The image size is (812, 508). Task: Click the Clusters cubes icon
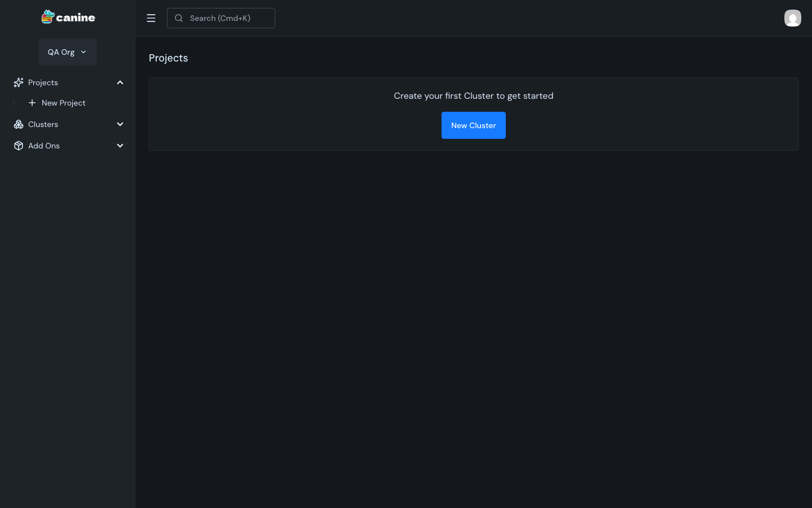(x=19, y=124)
